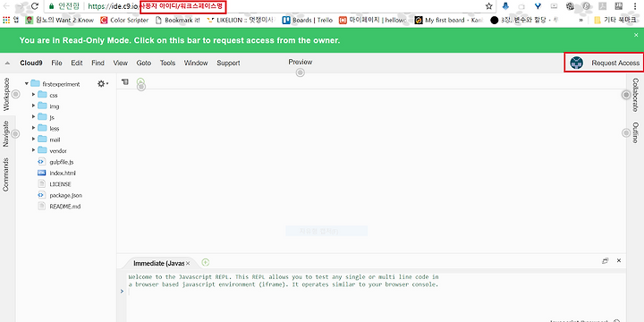Open the Outline panel on the right
The width and height of the screenshot is (644, 322).
click(635, 132)
